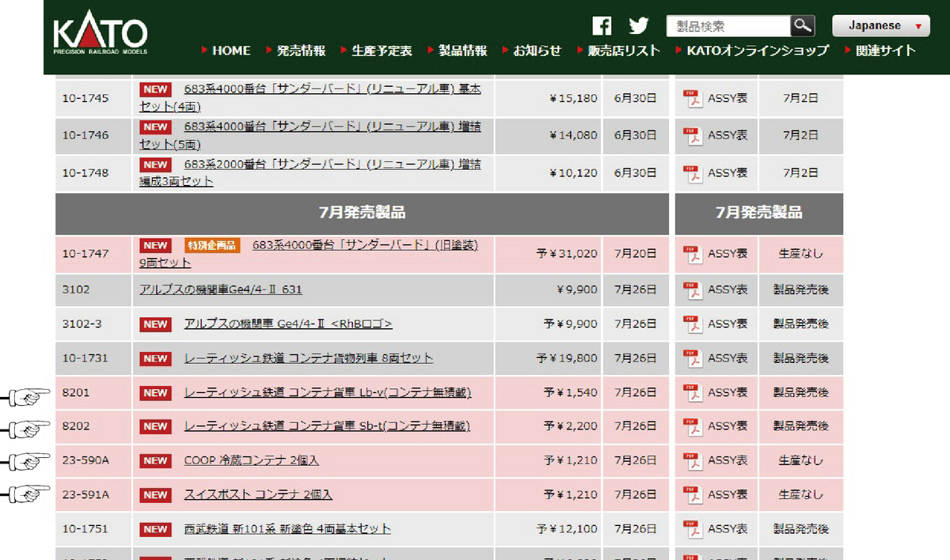Open the Japanese language dropdown
The image size is (950, 560).
click(x=881, y=26)
